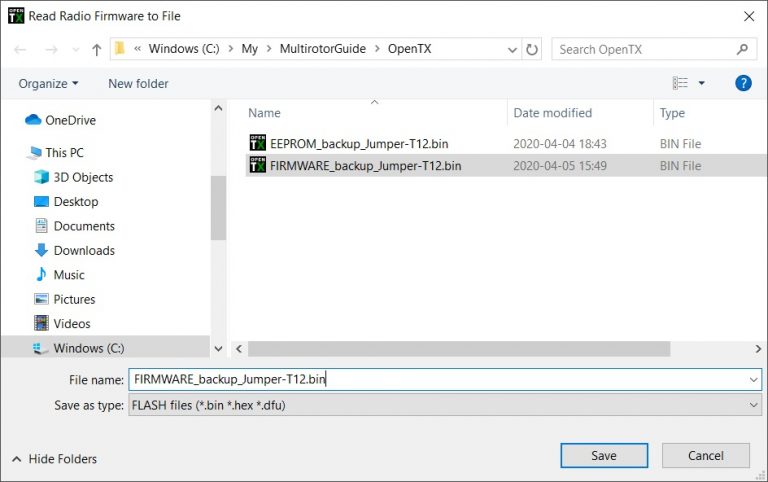
Task: Select the OpenTX breadcrumb segment
Action: [409, 49]
